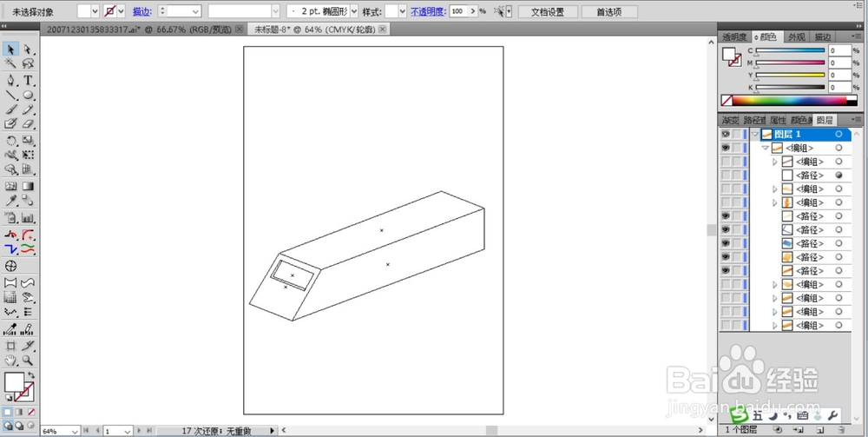Choose the Ellipse tool
The height and width of the screenshot is (437, 868).
pos(28,96)
